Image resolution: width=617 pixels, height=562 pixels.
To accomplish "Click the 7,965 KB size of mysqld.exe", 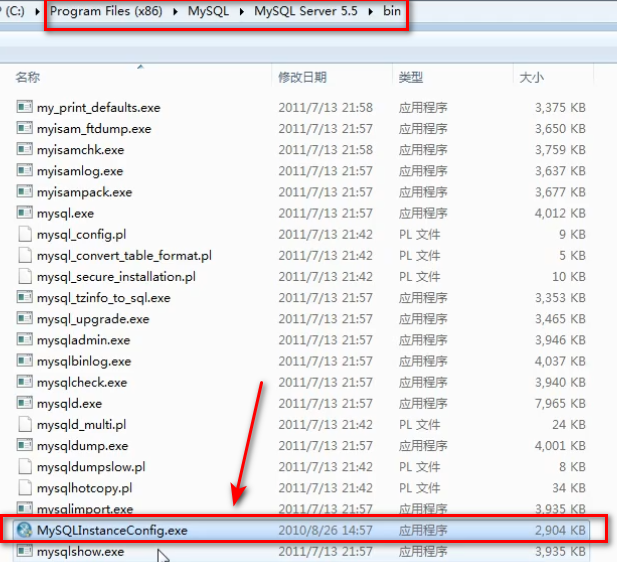I will 560,403.
